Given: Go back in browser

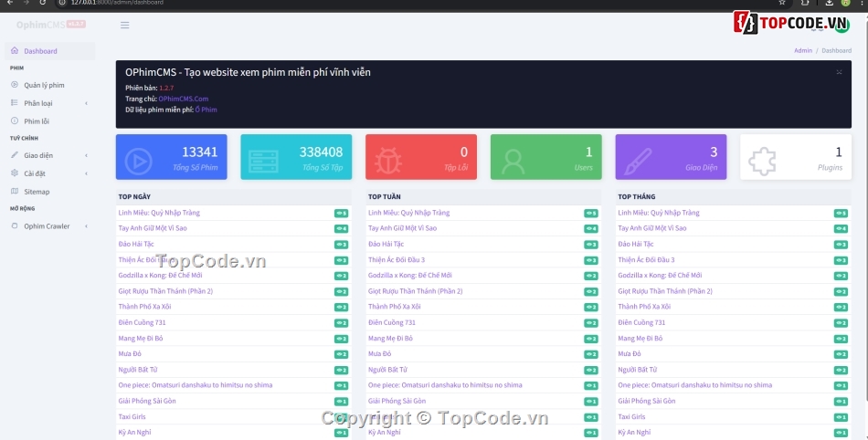Looking at the screenshot, I should (x=10, y=2).
